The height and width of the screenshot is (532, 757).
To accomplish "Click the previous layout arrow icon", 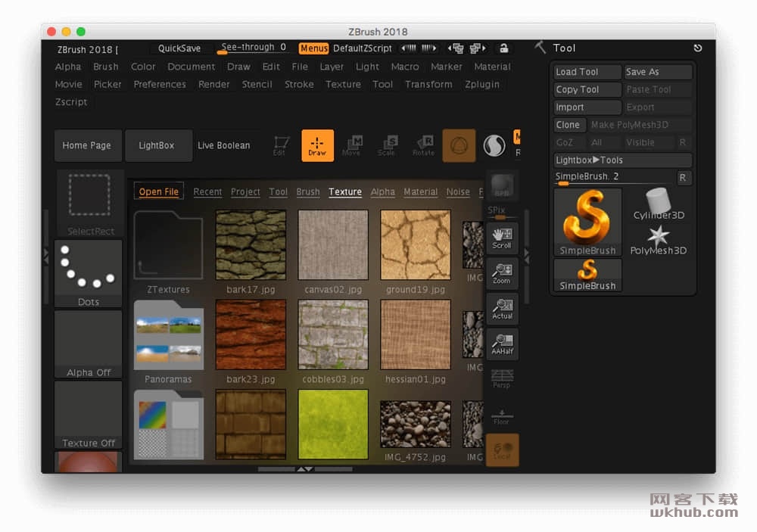I will [455, 48].
